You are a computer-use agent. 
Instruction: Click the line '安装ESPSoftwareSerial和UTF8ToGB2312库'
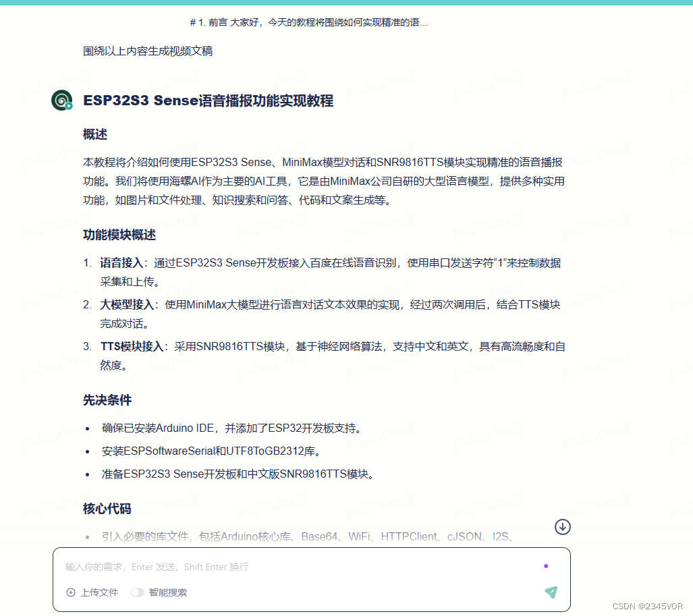(x=212, y=451)
